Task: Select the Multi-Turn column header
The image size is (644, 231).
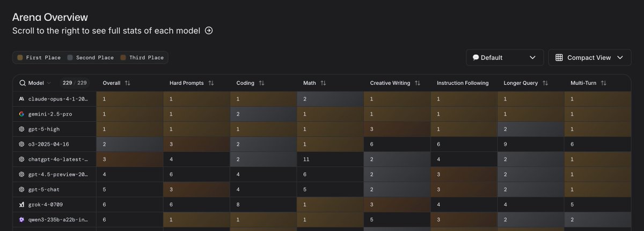Action: [x=584, y=83]
